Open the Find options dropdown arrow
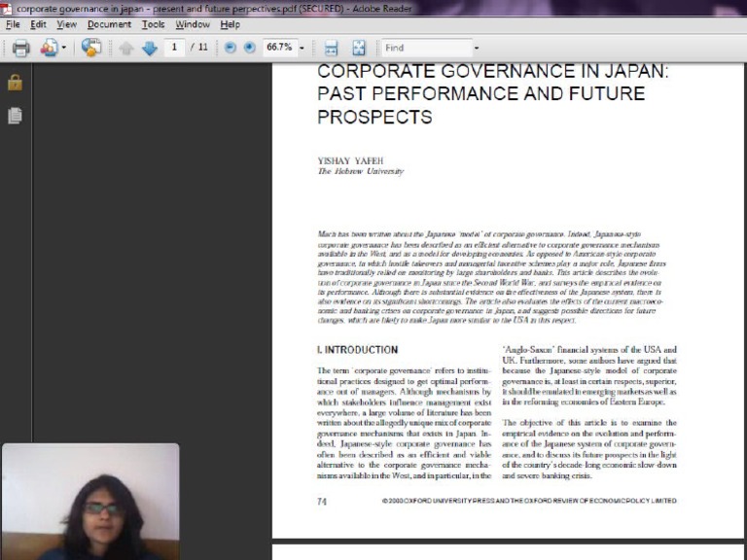The image size is (747, 560). coord(477,48)
